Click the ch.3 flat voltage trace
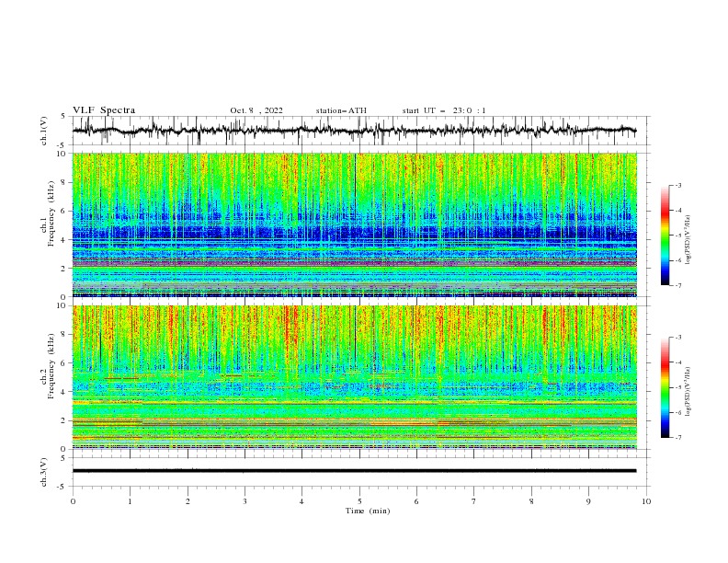The image size is (728, 563). tap(354, 471)
